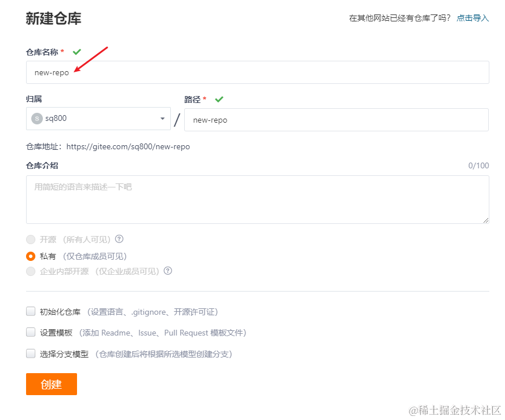Screen dimensions: 505x420
Task: Click the green check icon beside 路径
Action: point(219,99)
